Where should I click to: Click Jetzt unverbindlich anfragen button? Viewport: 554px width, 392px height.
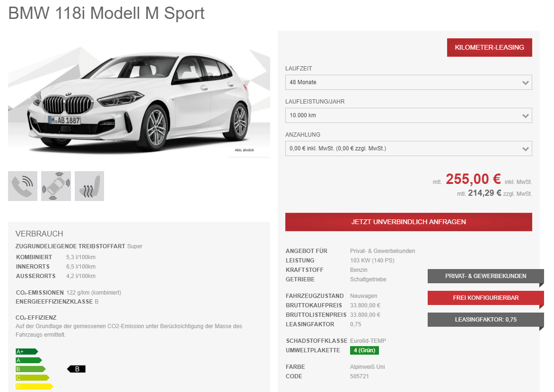click(x=408, y=222)
